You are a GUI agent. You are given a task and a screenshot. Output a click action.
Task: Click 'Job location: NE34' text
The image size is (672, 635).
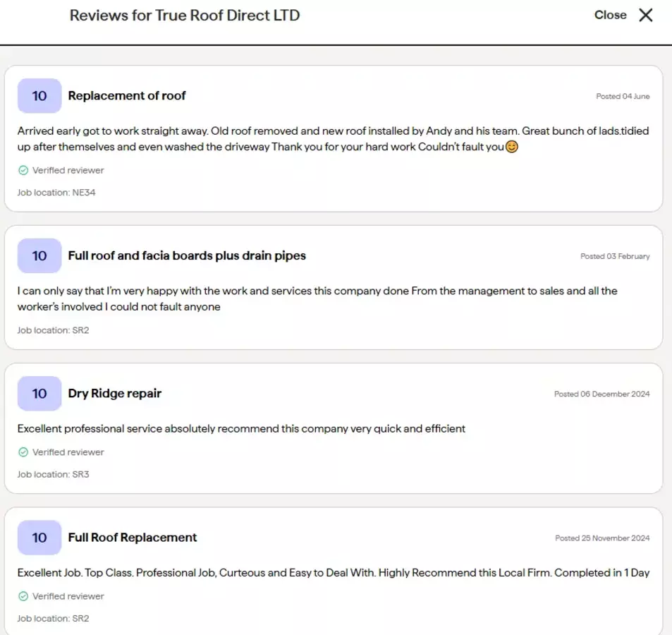tap(56, 193)
